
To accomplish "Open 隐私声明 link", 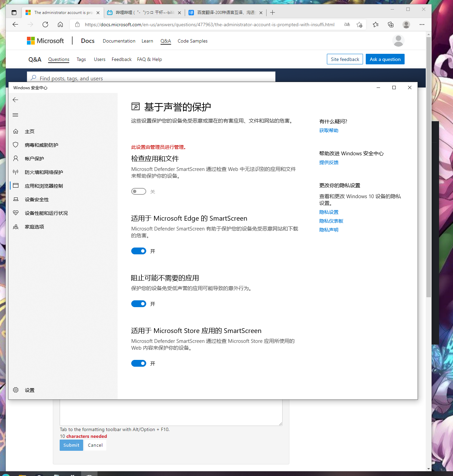I will pyautogui.click(x=329, y=230).
